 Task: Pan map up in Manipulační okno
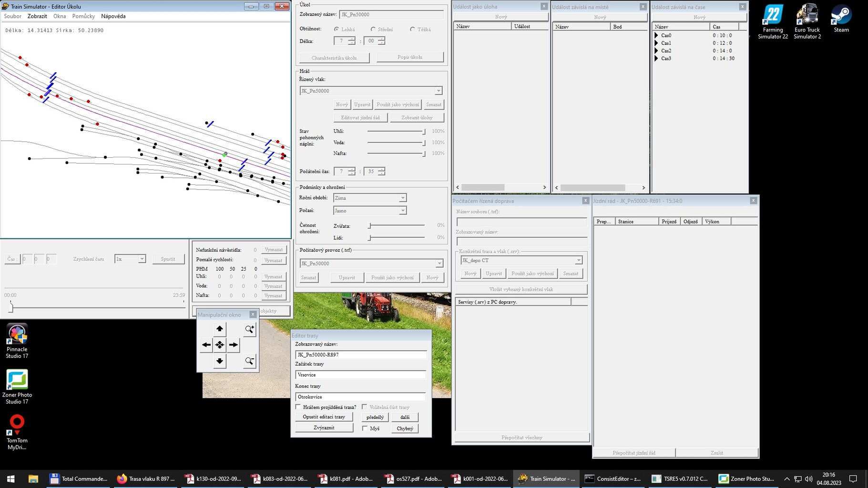point(219,328)
